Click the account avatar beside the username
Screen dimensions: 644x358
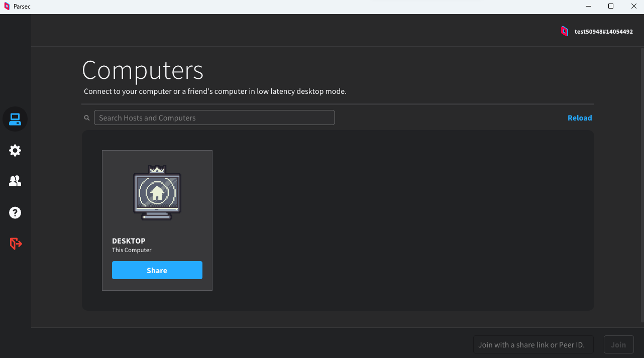coord(565,31)
